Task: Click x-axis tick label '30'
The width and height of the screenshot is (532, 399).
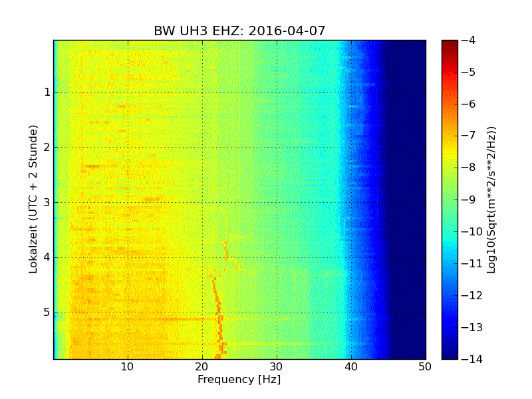Action: tap(277, 367)
